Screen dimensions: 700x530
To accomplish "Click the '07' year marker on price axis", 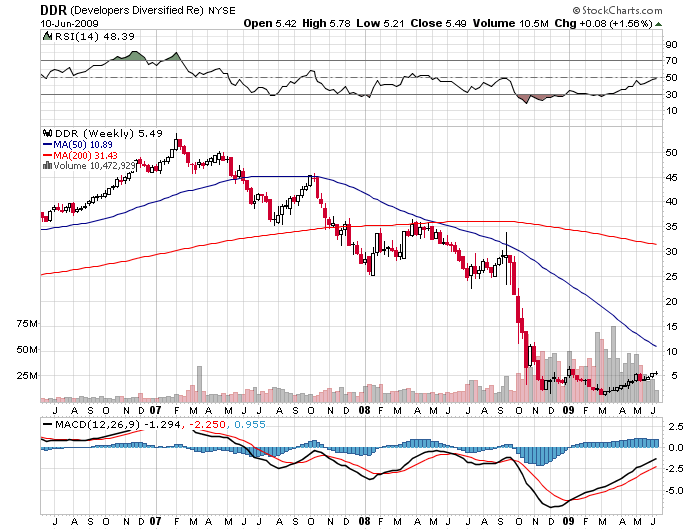I will click(x=155, y=410).
